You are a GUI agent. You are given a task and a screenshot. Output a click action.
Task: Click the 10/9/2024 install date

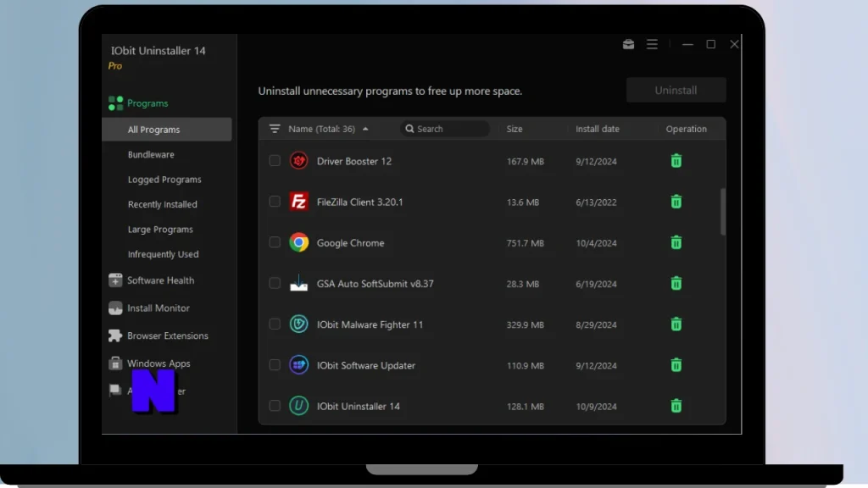tap(596, 407)
